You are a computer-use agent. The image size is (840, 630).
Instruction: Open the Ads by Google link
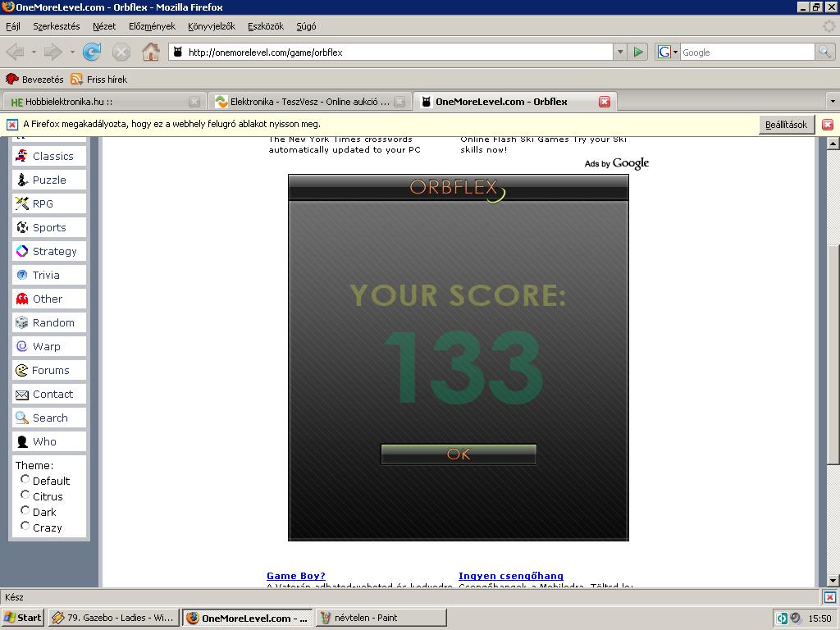point(617,163)
